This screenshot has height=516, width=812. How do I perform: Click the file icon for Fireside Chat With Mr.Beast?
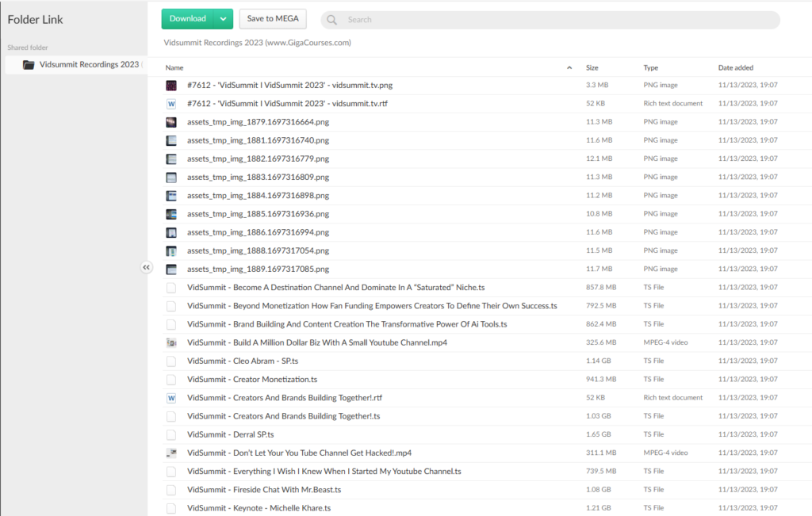click(x=171, y=490)
